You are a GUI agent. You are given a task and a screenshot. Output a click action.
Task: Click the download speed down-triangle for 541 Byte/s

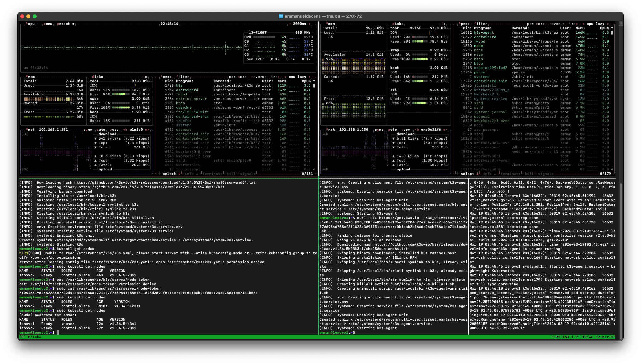(x=95, y=138)
